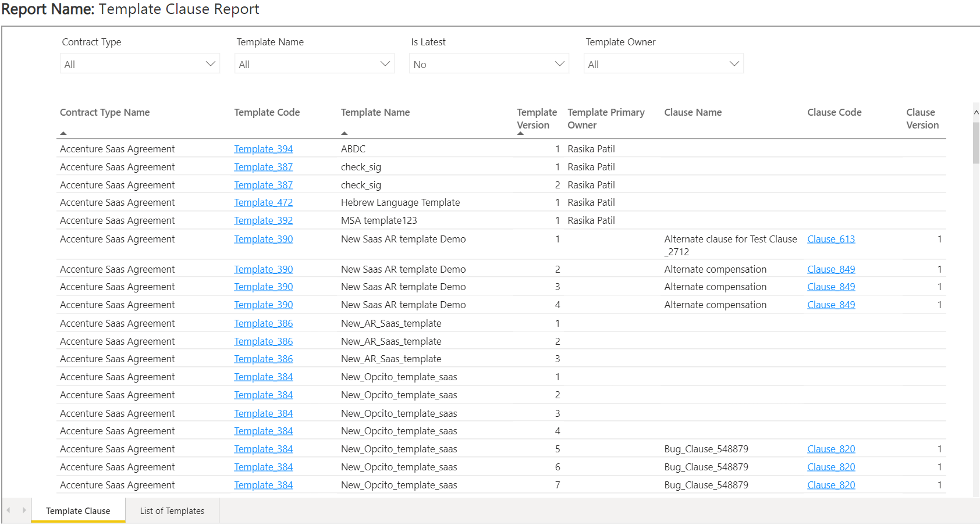
Task: Click the Template Code column header
Action: click(x=267, y=113)
